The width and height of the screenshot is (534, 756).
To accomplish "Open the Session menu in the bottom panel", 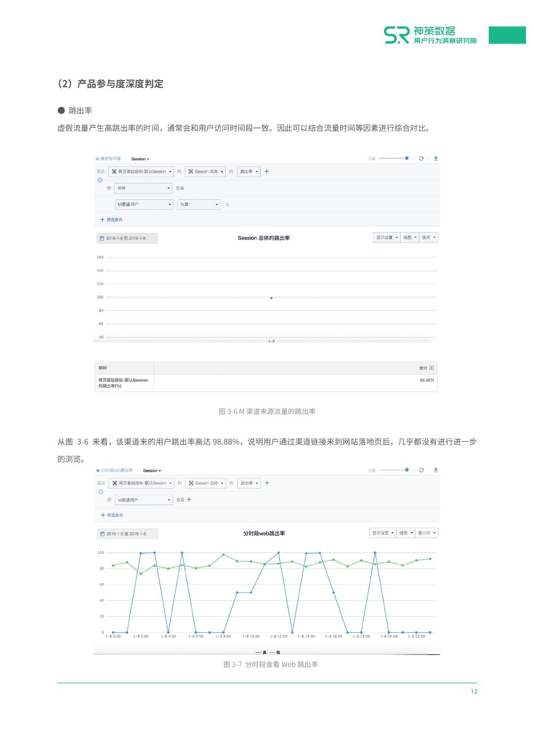I will (152, 471).
